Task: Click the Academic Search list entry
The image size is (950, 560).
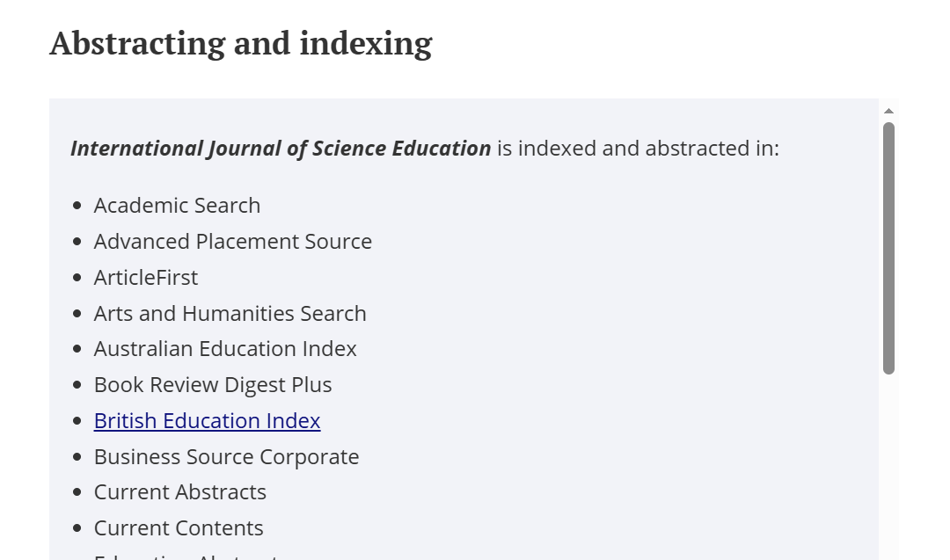Action: [x=177, y=206]
